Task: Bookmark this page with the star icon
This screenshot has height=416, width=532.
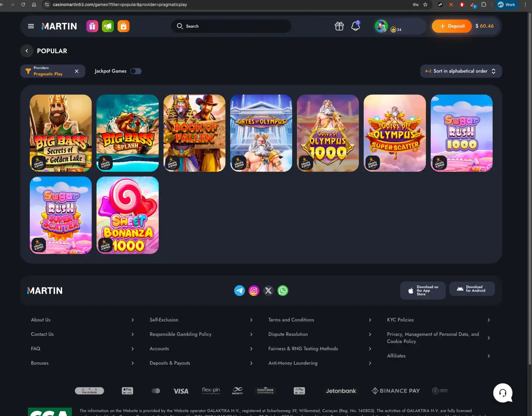Action: click(425, 4)
